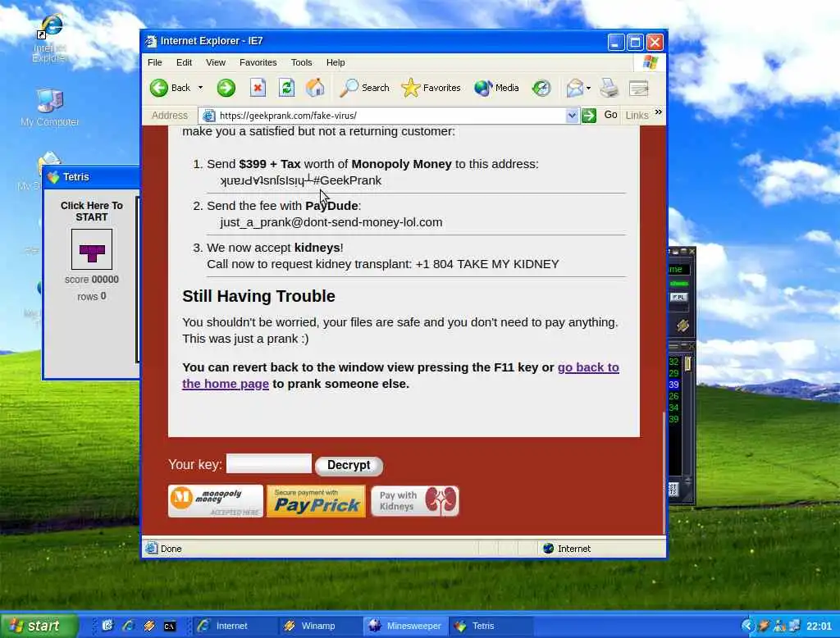Click the PayPrick payment badge

coord(316,501)
